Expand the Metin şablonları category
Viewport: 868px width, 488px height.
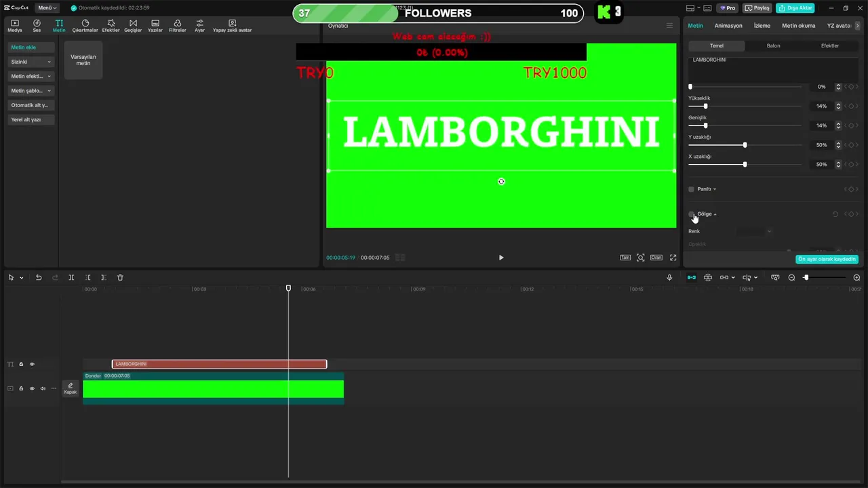pos(31,91)
